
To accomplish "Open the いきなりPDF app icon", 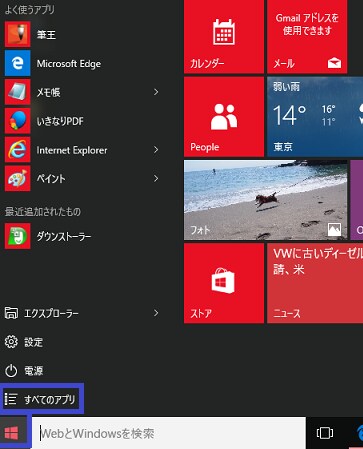I will coord(17,121).
